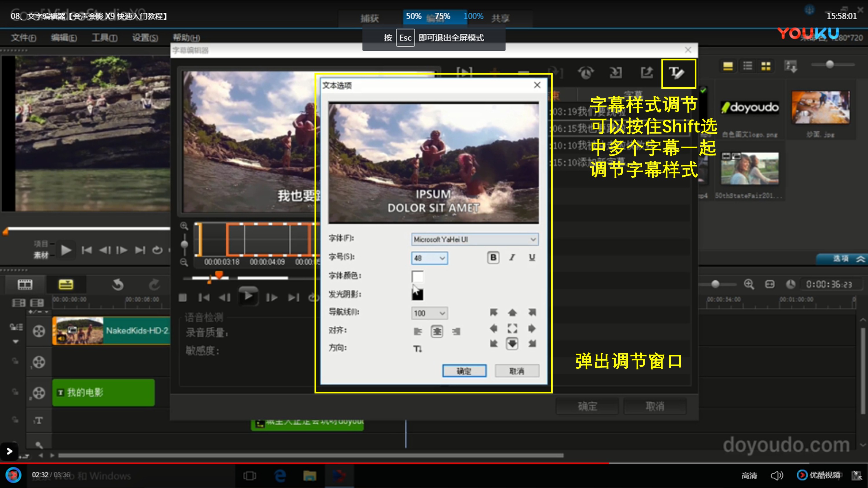Stop the subtitle editor preview
The width and height of the screenshot is (868, 488).
183,298
